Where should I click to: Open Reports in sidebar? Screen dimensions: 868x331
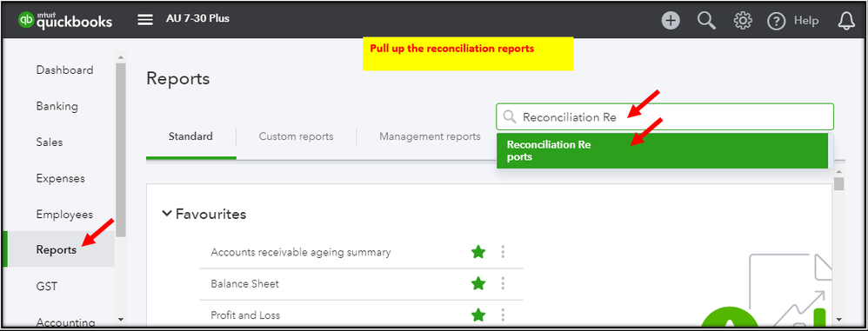click(x=57, y=249)
